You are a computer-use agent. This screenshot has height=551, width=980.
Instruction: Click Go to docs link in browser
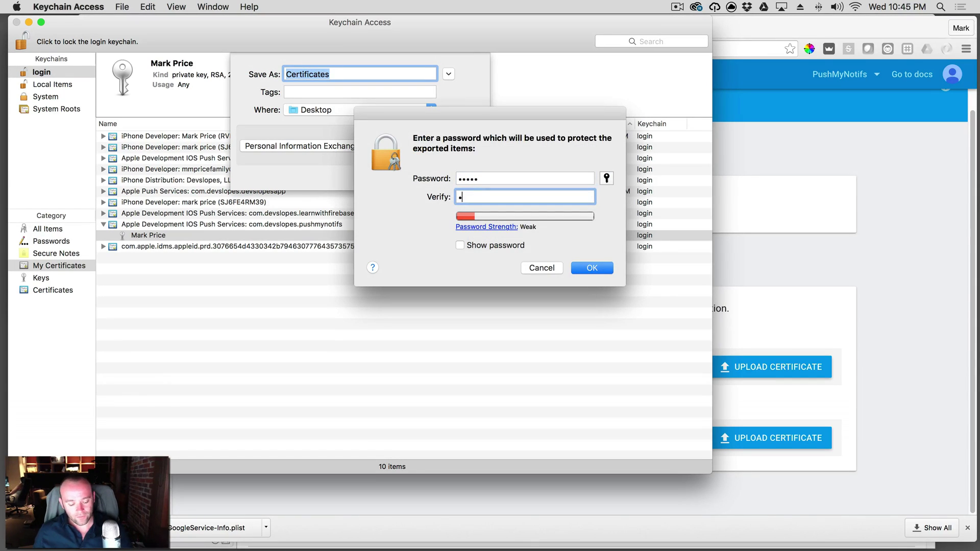[x=912, y=74]
